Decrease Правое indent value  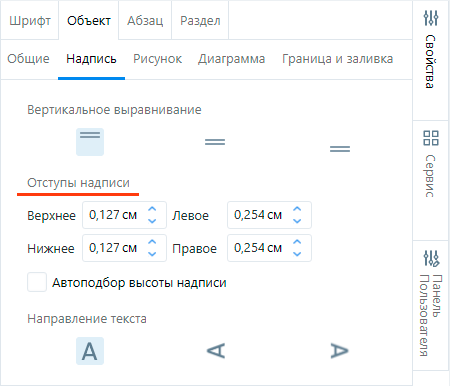[297, 254]
